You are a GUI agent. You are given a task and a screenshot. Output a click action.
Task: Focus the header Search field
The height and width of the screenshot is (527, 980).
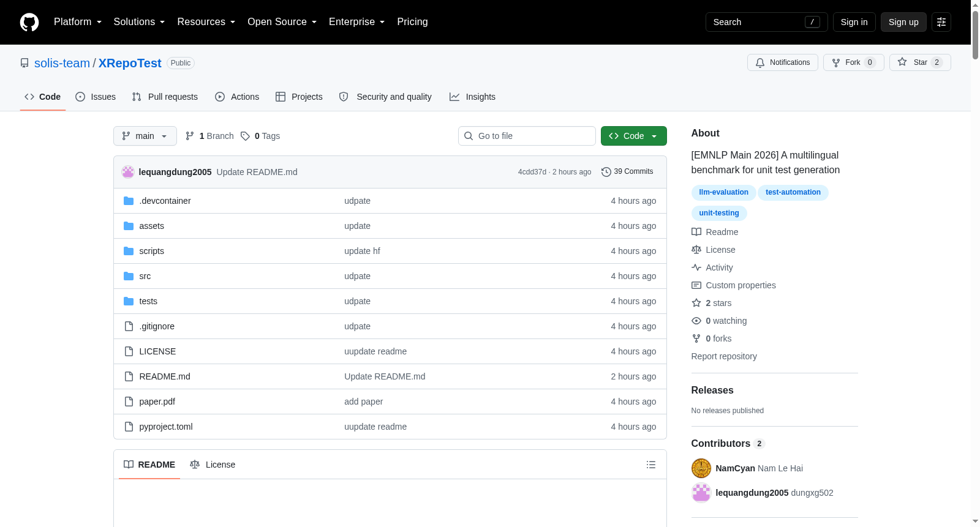click(767, 22)
